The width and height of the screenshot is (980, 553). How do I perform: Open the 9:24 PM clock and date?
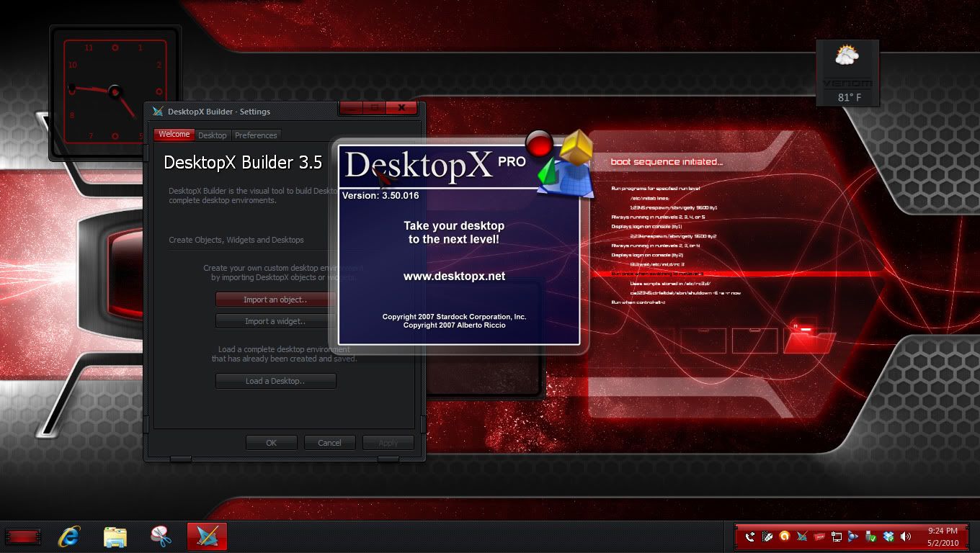[x=943, y=536]
